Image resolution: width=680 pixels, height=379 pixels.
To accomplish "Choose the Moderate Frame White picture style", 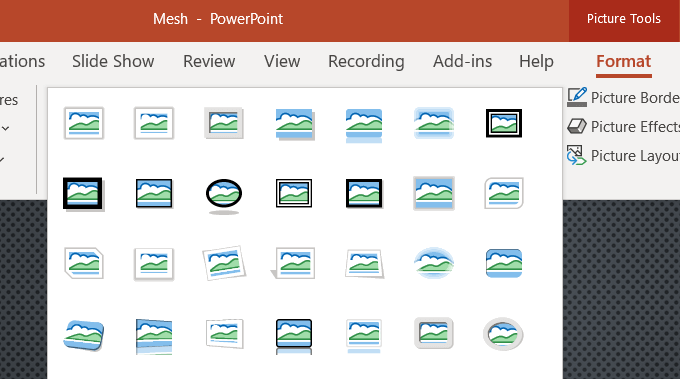I will click(154, 264).
